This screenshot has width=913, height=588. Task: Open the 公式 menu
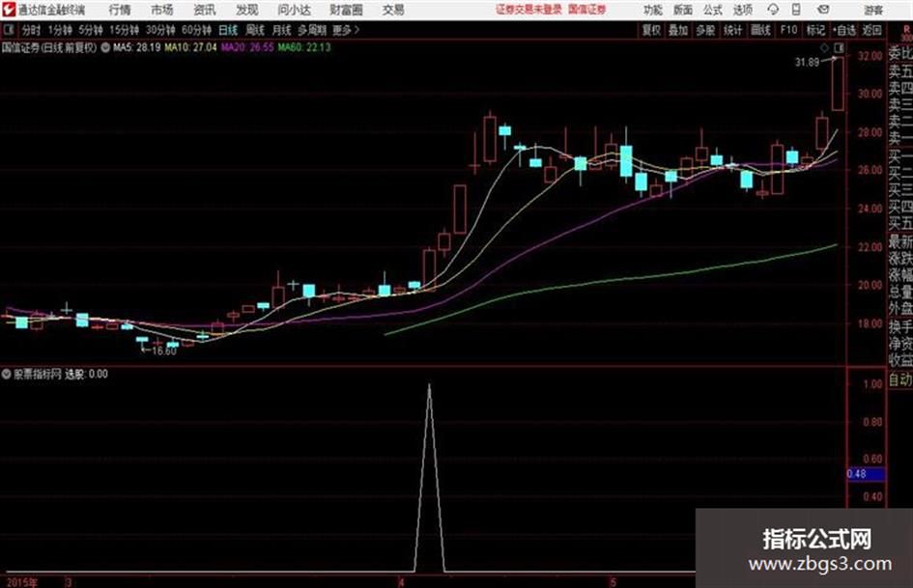pos(713,10)
